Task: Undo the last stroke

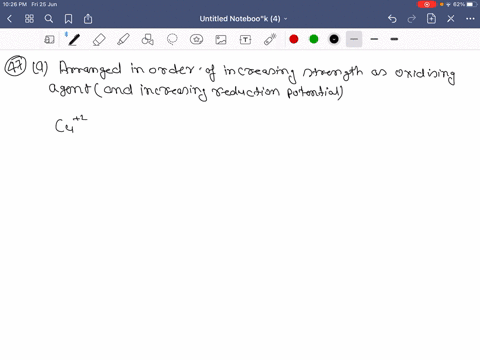Action: coord(392,19)
